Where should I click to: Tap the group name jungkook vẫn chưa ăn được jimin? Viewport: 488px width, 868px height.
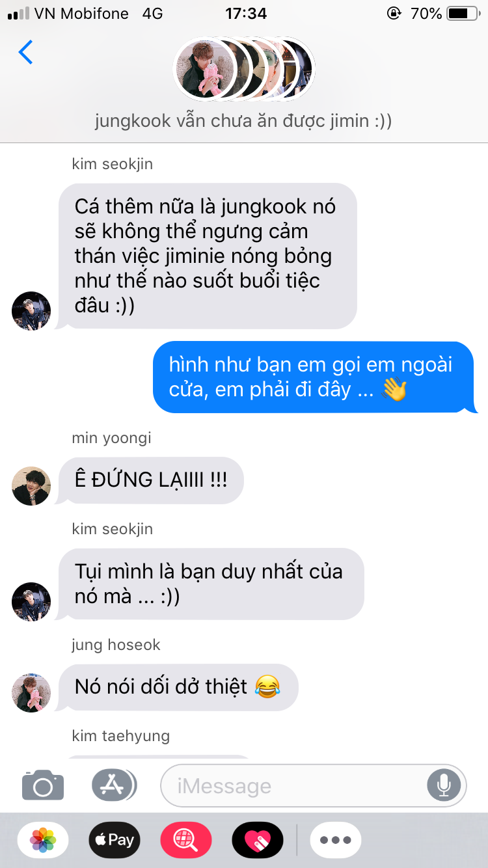point(243,121)
